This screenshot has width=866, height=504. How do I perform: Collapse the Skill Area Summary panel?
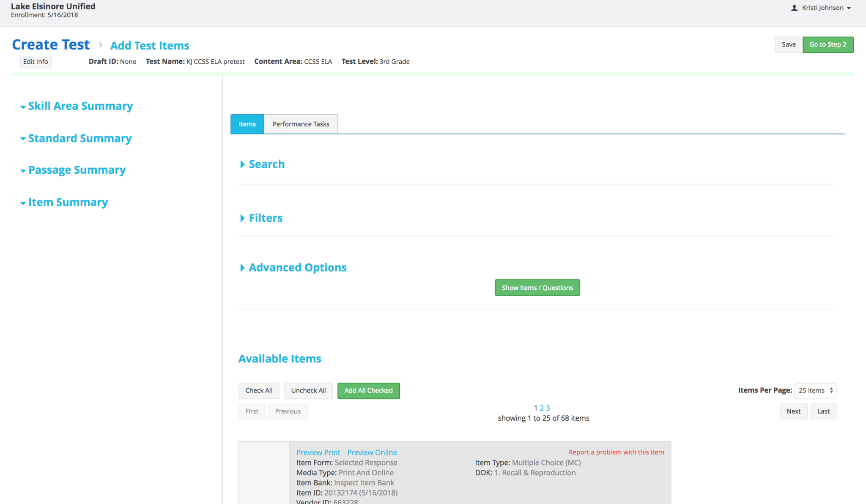pos(23,107)
